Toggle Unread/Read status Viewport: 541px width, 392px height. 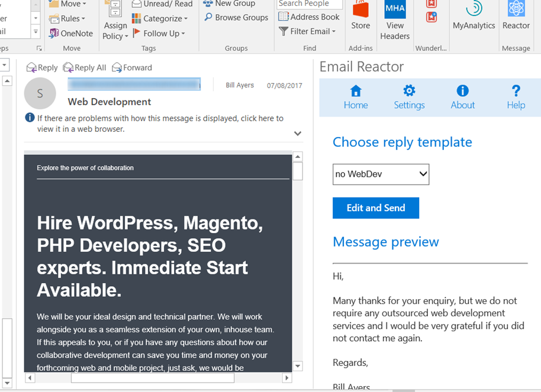tap(162, 4)
